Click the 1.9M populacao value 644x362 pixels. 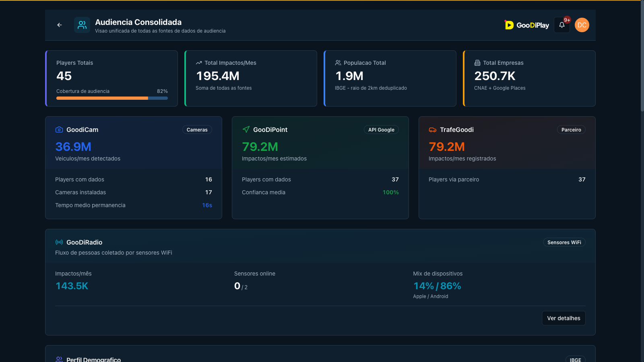[x=349, y=76]
